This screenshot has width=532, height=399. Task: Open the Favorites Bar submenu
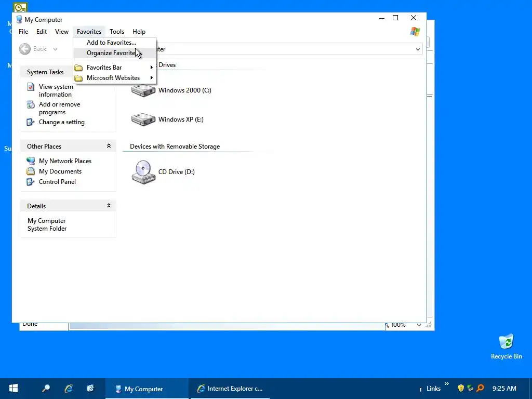(x=114, y=68)
